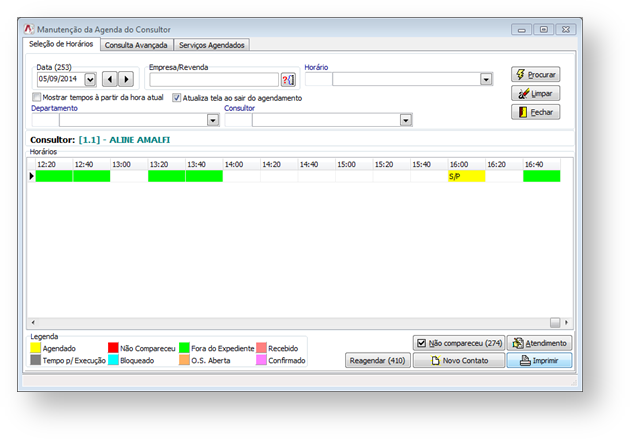
Task: Click the application logo in title bar
Action: click(29, 29)
